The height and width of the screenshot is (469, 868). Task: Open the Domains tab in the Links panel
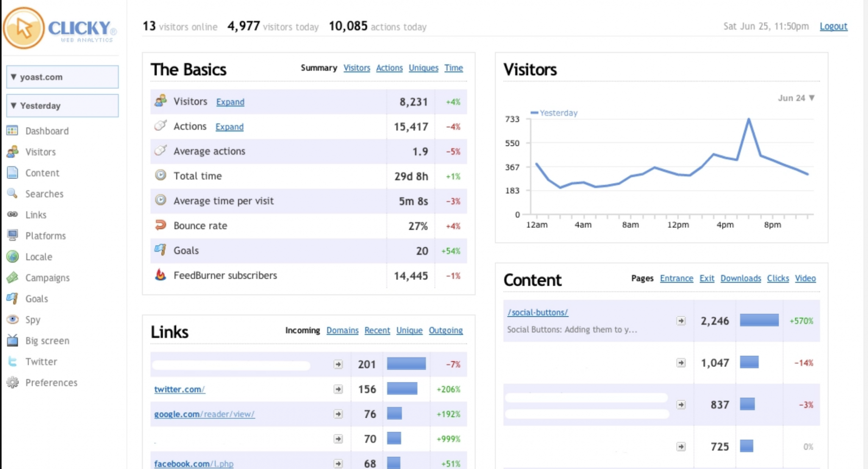coord(342,330)
